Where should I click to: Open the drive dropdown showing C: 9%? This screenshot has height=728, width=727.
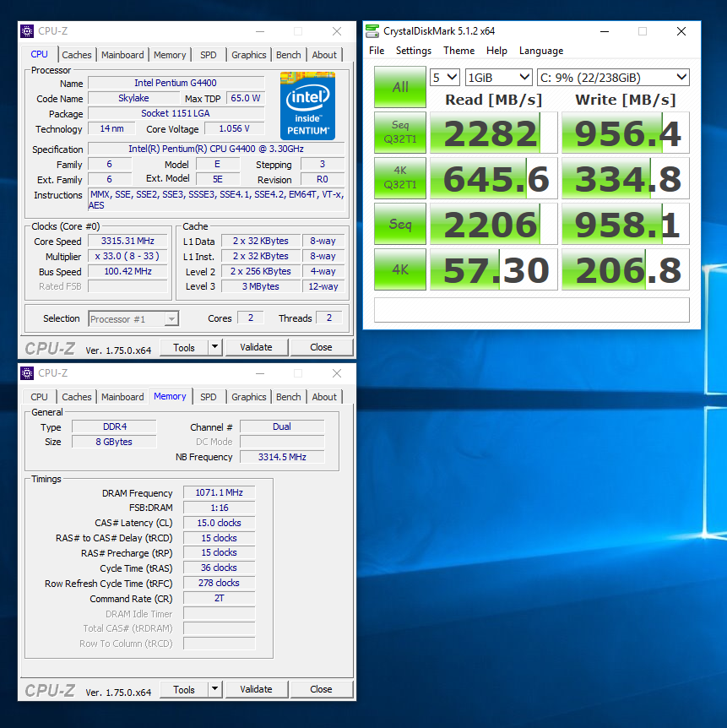(613, 78)
